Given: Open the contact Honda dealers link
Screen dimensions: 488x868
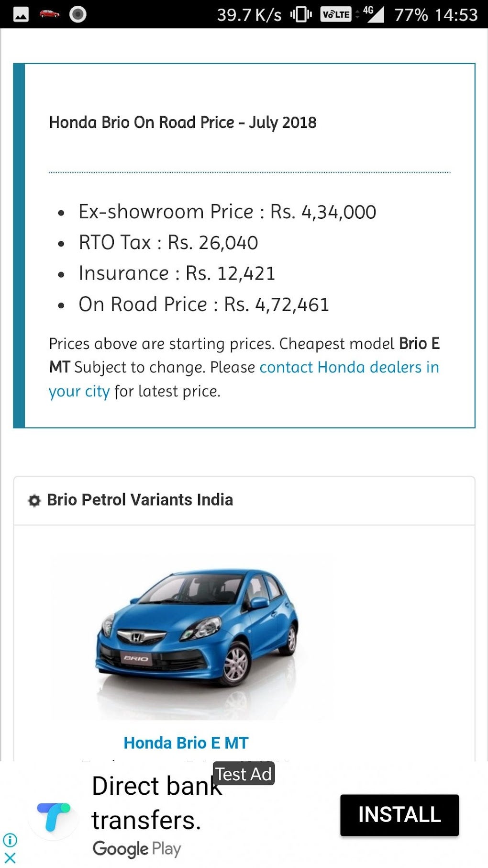Looking at the screenshot, I should [349, 368].
